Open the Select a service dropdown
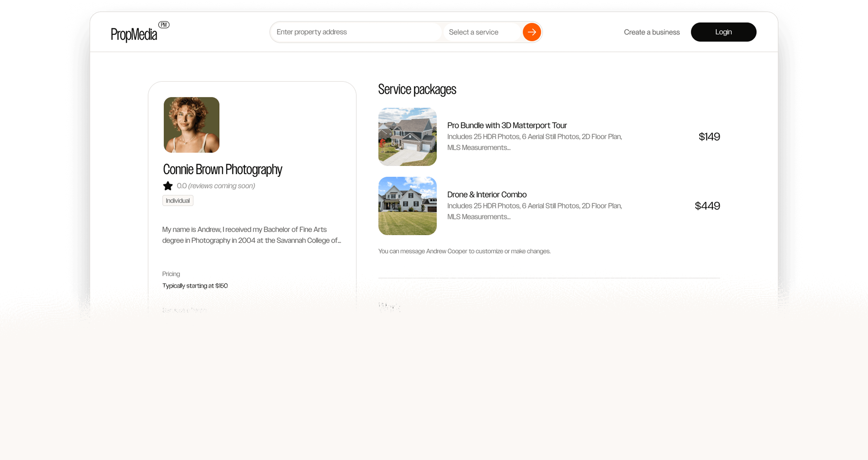868x460 pixels. (482, 32)
